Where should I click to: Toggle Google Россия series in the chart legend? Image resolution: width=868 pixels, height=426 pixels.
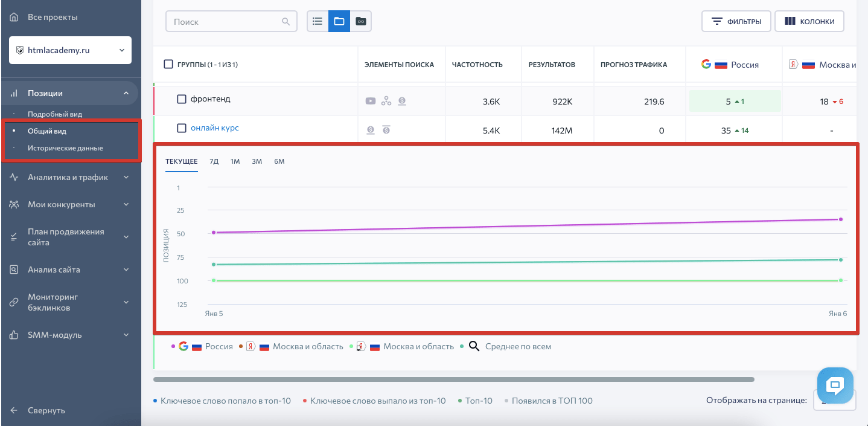pyautogui.click(x=202, y=346)
